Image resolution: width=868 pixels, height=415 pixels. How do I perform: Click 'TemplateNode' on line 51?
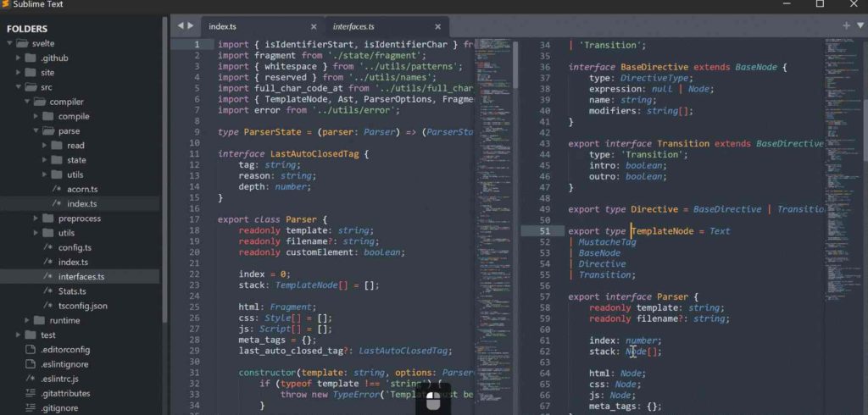point(662,231)
